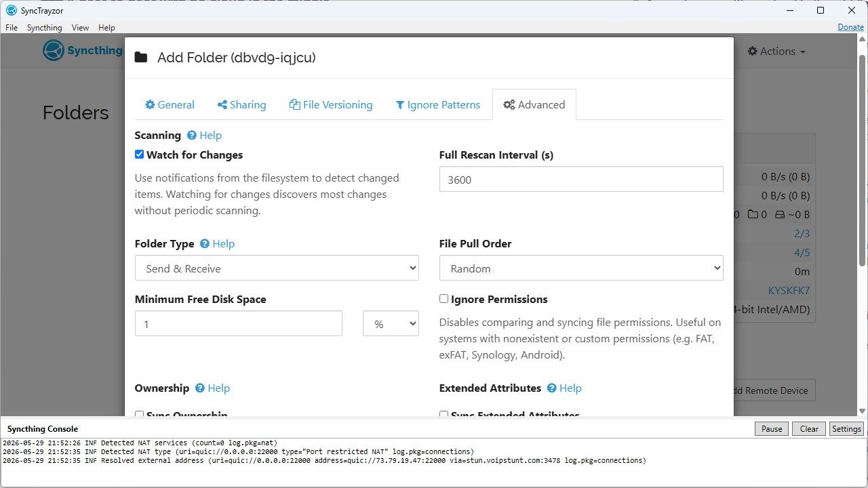The image size is (868, 488).
Task: Click the Syncthing Console title label
Action: [43, 429]
